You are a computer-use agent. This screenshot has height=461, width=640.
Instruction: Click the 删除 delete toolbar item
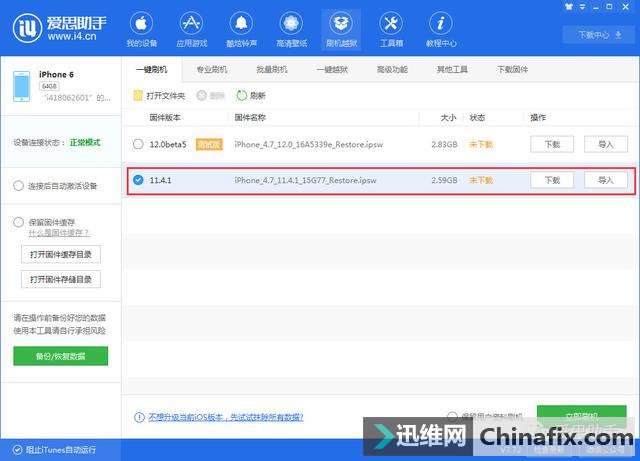pyautogui.click(x=211, y=96)
